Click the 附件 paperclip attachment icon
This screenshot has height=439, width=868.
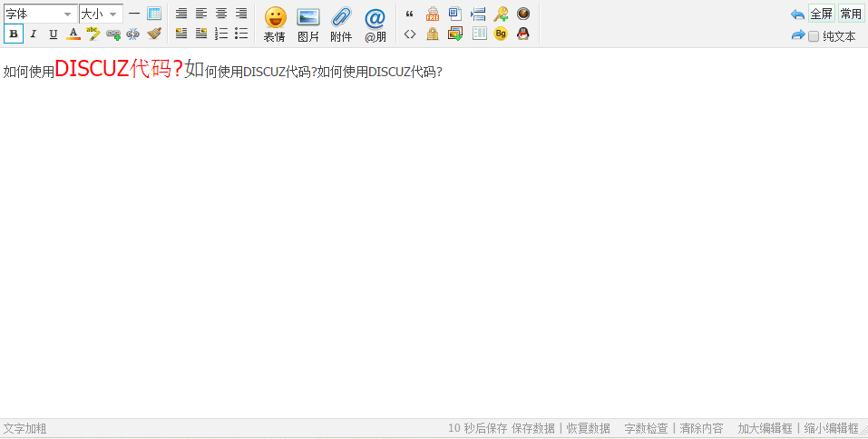(x=341, y=24)
